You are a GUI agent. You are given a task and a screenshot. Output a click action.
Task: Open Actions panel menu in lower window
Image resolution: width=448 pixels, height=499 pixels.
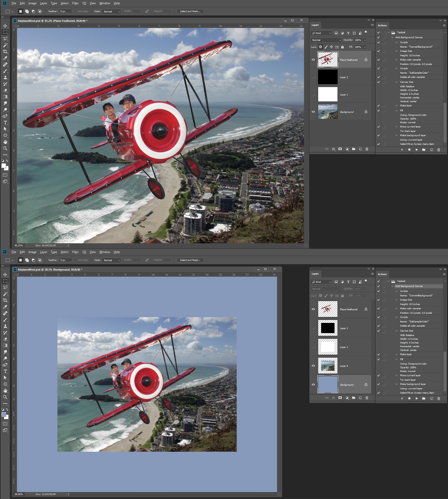(x=444, y=274)
